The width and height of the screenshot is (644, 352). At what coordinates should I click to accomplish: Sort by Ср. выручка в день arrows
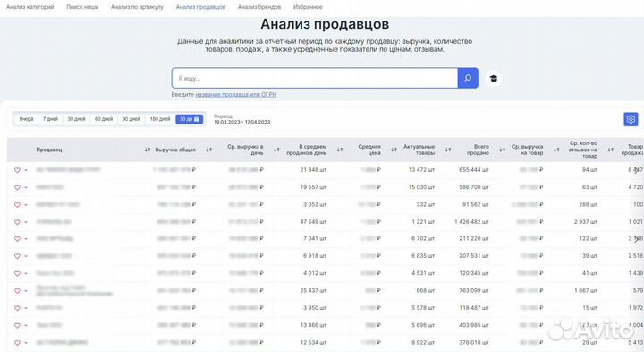[x=276, y=150]
